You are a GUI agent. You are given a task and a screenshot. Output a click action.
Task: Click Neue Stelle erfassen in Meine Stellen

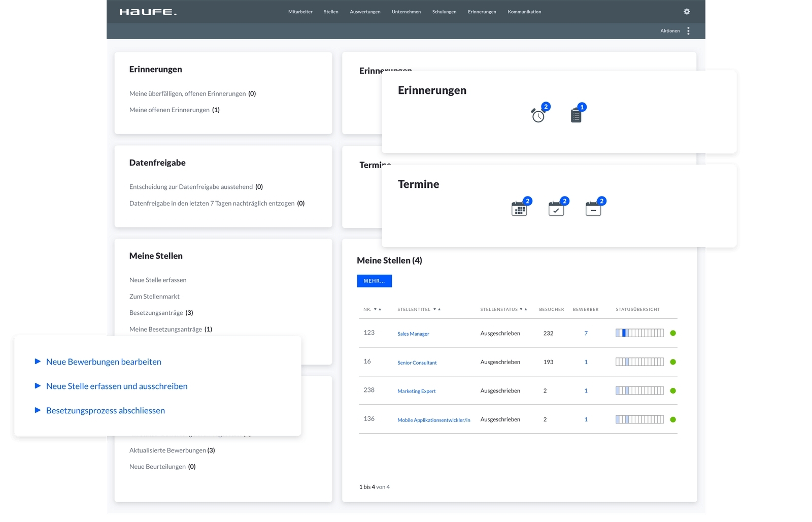pyautogui.click(x=158, y=280)
